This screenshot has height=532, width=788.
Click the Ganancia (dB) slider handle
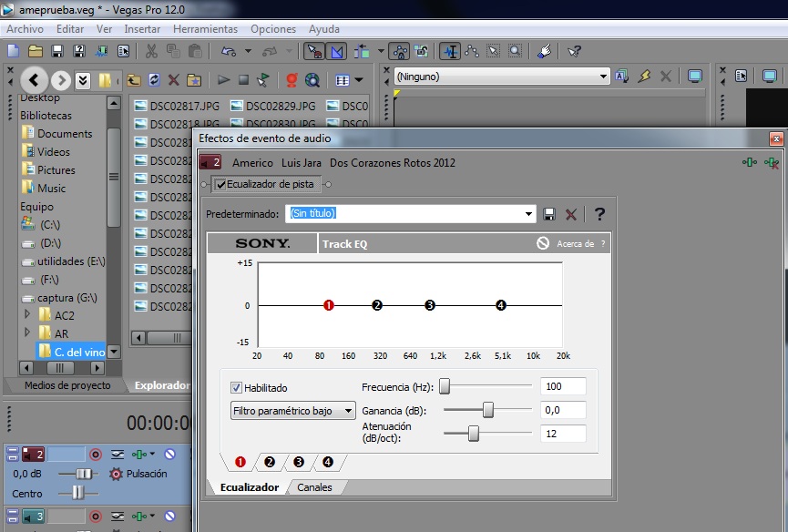pyautogui.click(x=488, y=410)
